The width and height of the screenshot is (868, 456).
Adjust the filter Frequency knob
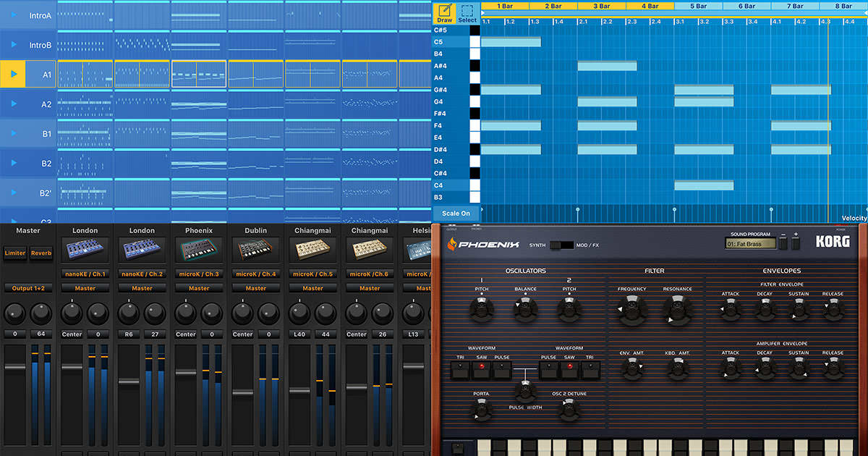coord(631,311)
